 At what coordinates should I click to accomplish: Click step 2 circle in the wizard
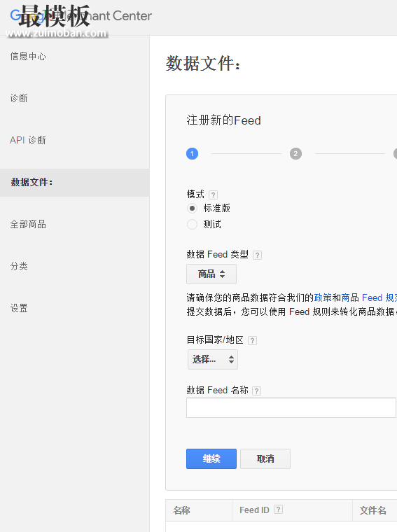(295, 154)
